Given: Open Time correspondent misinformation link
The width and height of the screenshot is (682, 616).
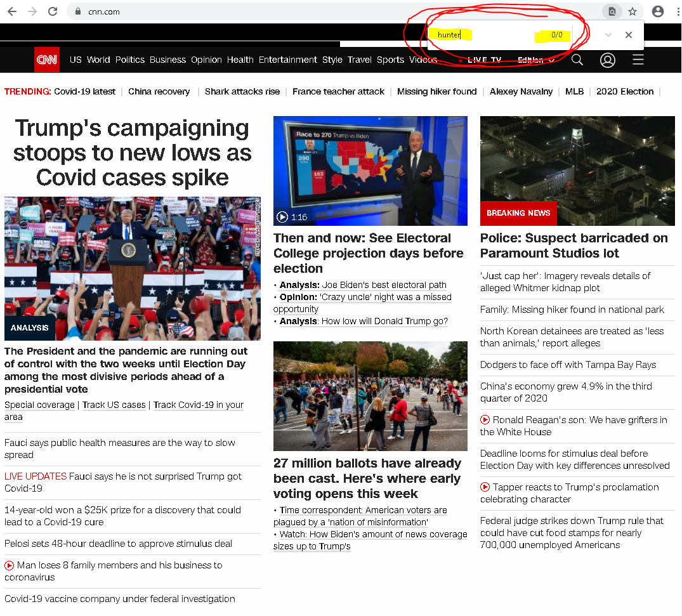Looking at the screenshot, I should 360,516.
